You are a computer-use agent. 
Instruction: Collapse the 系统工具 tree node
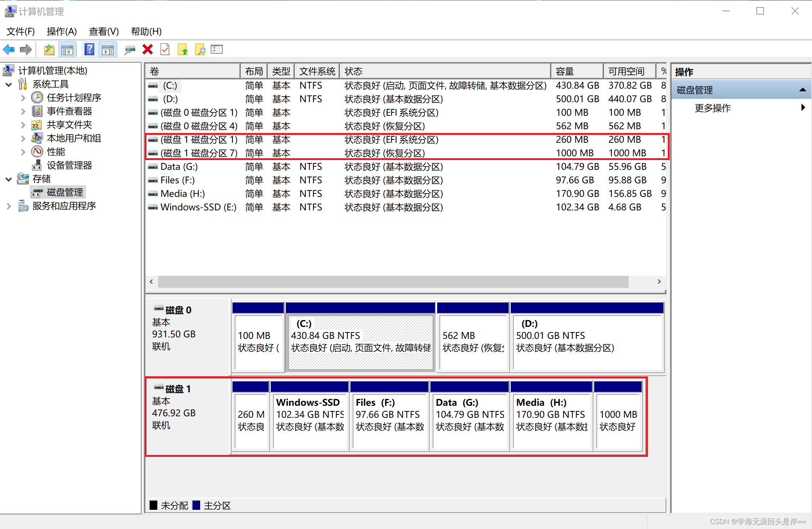pos(9,85)
